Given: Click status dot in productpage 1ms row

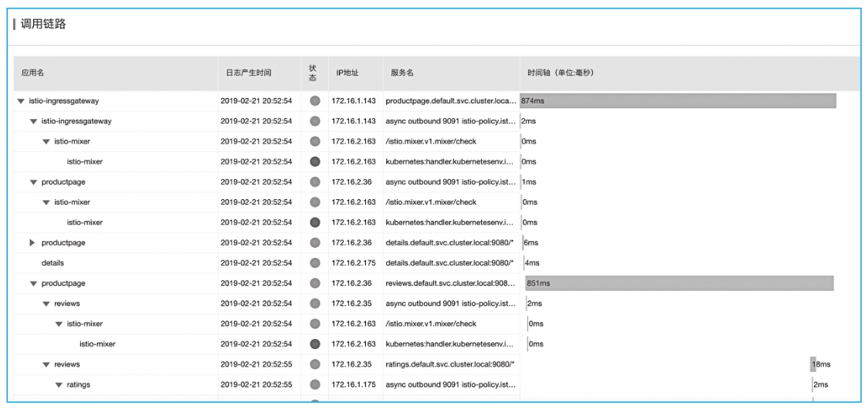Looking at the screenshot, I should [314, 182].
